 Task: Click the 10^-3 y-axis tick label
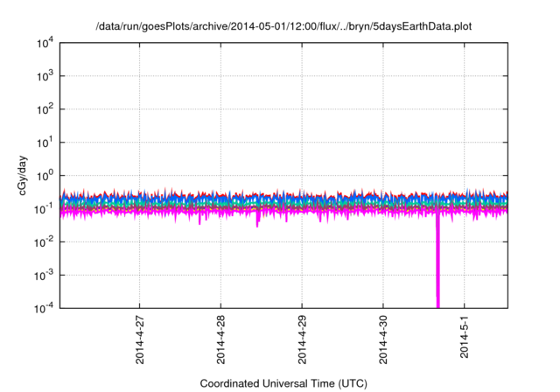44,276
